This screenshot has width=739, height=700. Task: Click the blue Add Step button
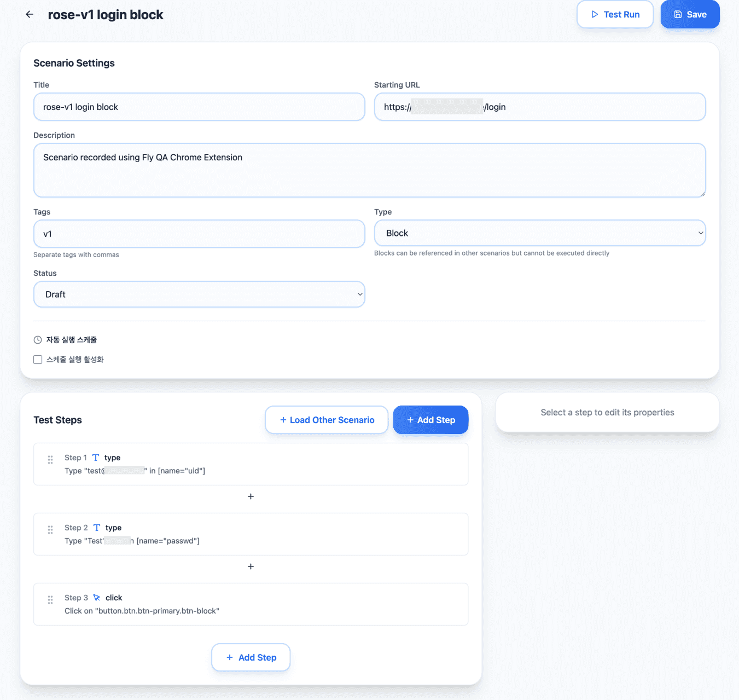(430, 420)
